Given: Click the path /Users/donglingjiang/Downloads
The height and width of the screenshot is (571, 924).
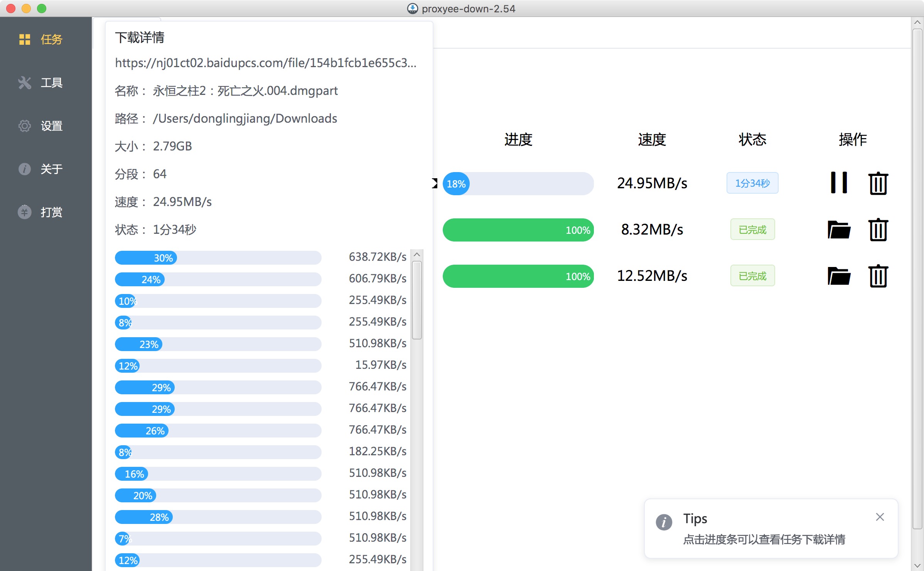Looking at the screenshot, I should pos(245,118).
